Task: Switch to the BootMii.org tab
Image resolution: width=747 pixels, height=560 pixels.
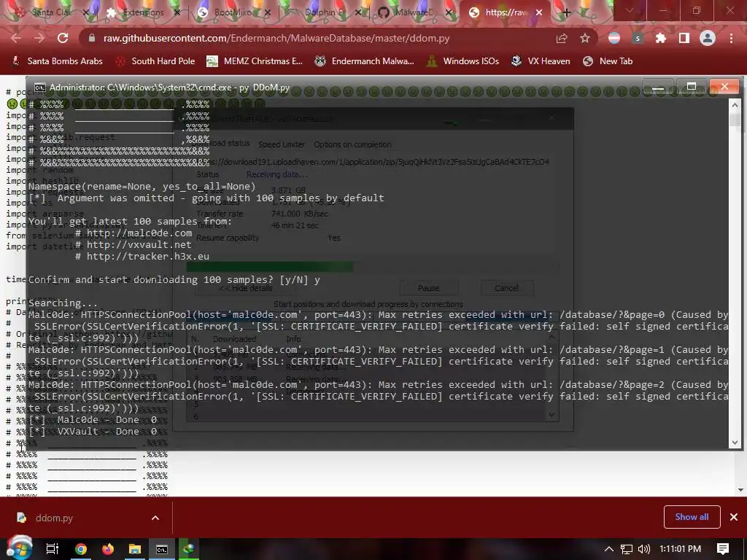Action: tap(233, 12)
